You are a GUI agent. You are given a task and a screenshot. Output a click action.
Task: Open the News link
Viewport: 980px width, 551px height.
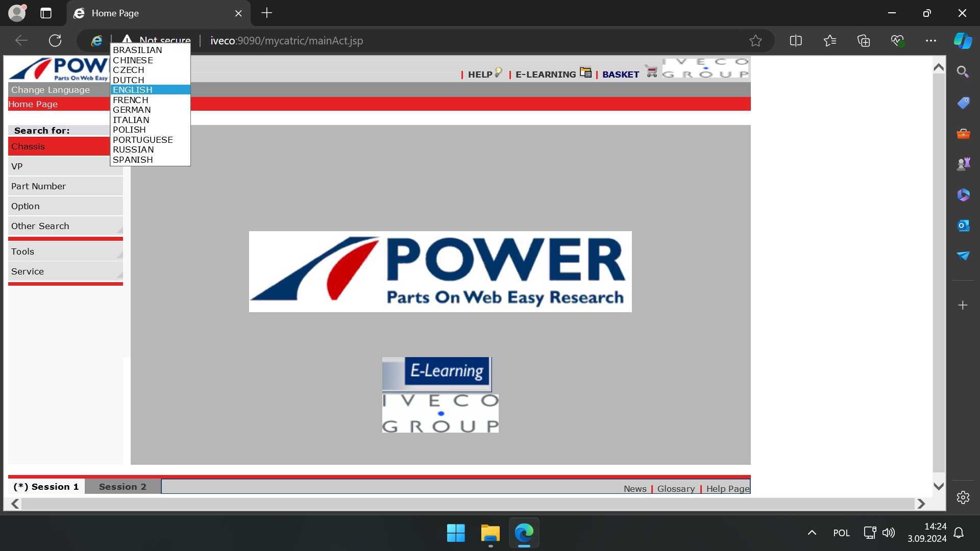[x=635, y=489]
